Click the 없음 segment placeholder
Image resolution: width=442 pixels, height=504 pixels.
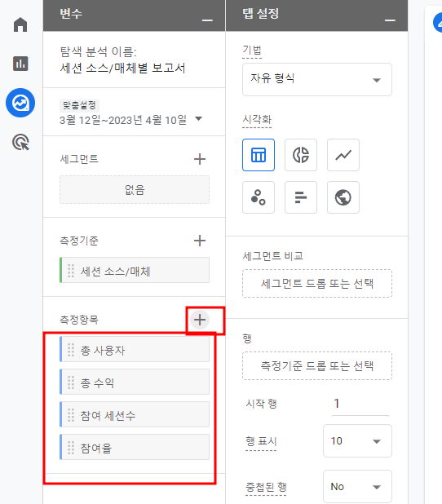[x=135, y=190]
